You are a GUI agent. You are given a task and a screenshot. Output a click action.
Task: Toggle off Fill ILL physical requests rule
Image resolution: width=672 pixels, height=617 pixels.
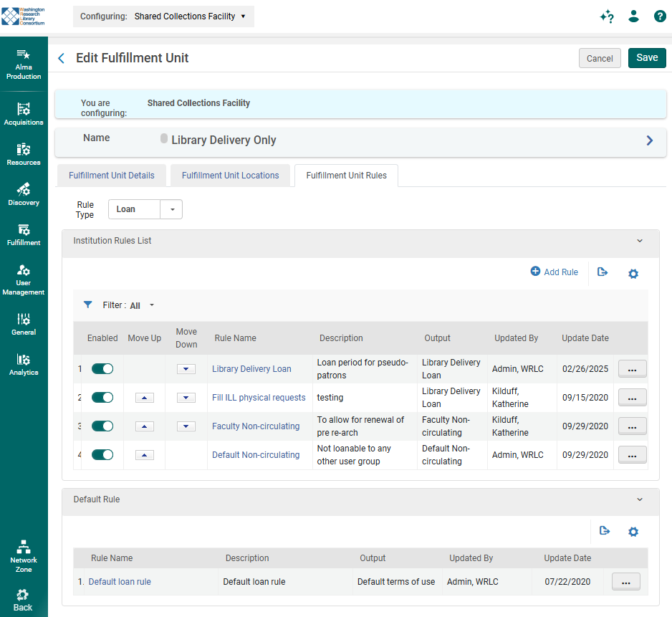click(102, 397)
